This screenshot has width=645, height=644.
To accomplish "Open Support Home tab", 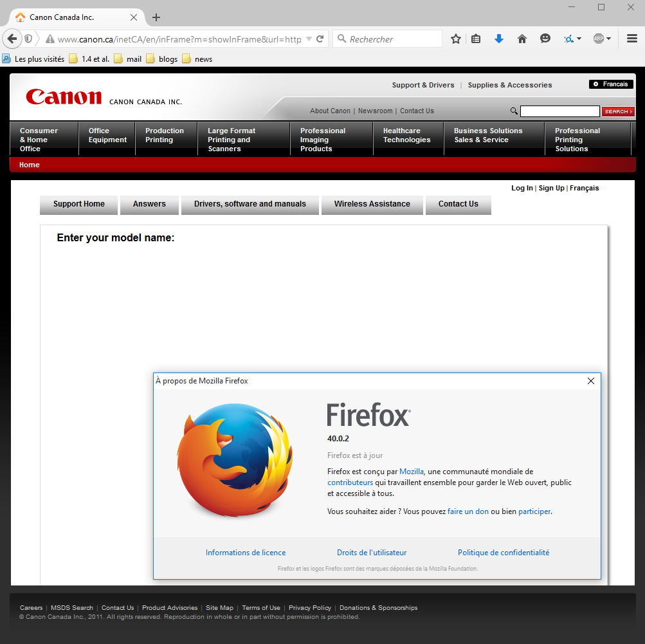I will (x=79, y=205).
